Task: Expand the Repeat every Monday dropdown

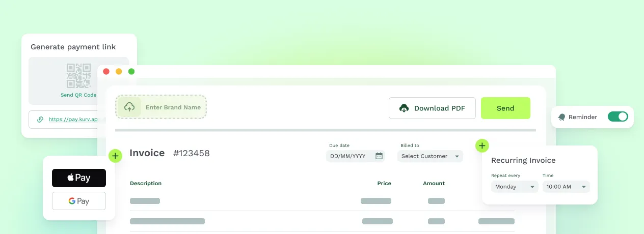Action: [x=515, y=187]
